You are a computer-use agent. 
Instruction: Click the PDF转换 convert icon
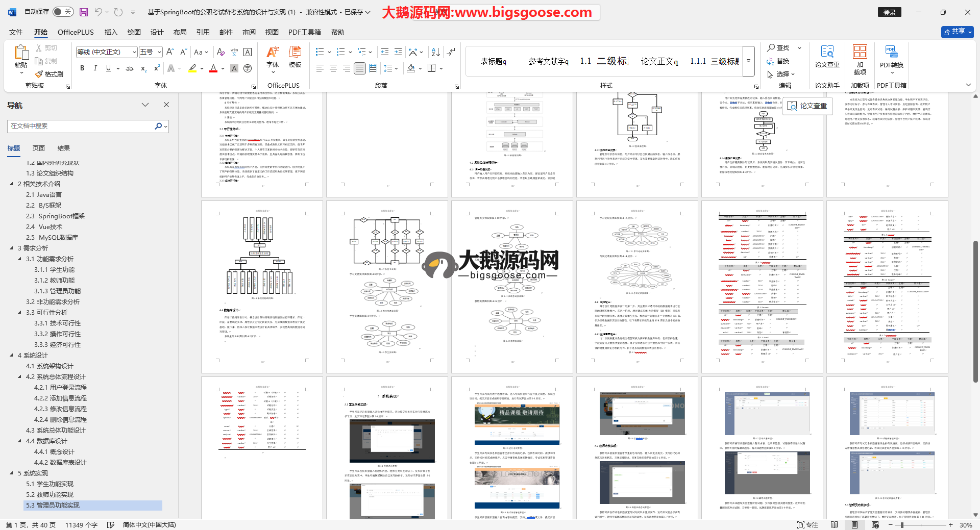click(891, 56)
